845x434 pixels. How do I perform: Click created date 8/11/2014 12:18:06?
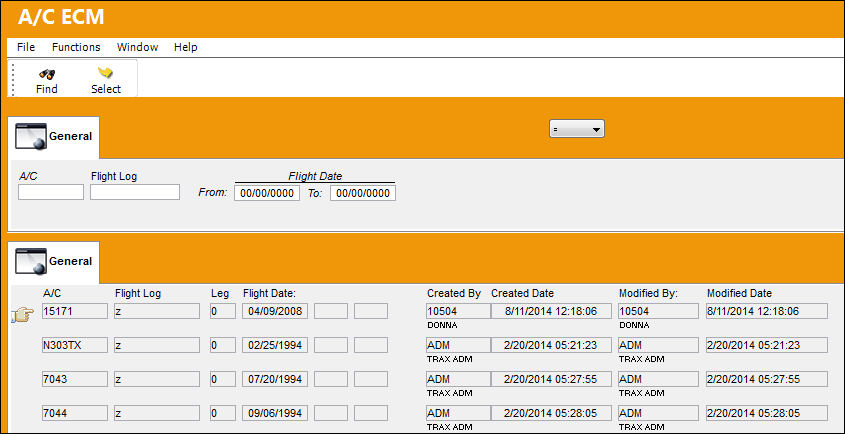[x=551, y=311]
